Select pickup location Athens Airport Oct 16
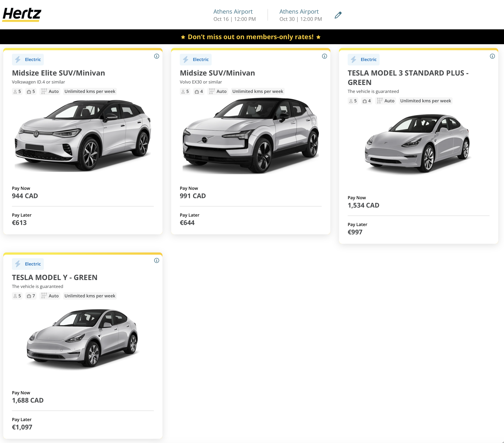 (x=234, y=15)
